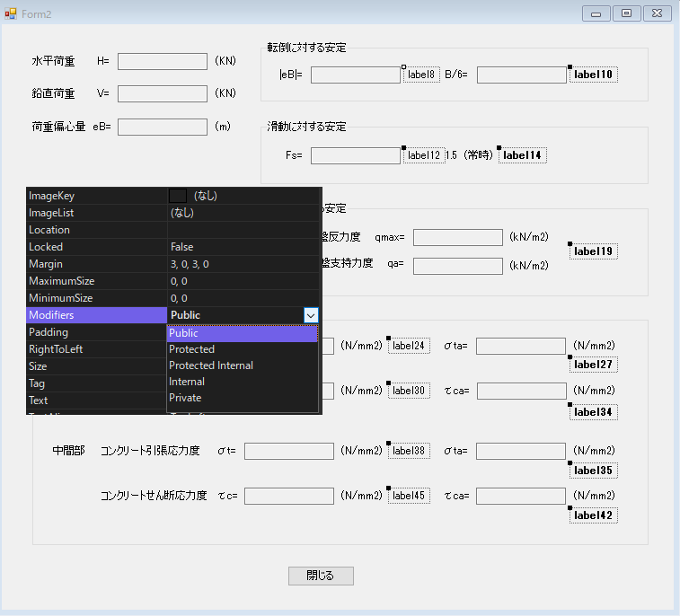680x616 pixels.
Task: Select the Size property row
Action: coord(97,366)
